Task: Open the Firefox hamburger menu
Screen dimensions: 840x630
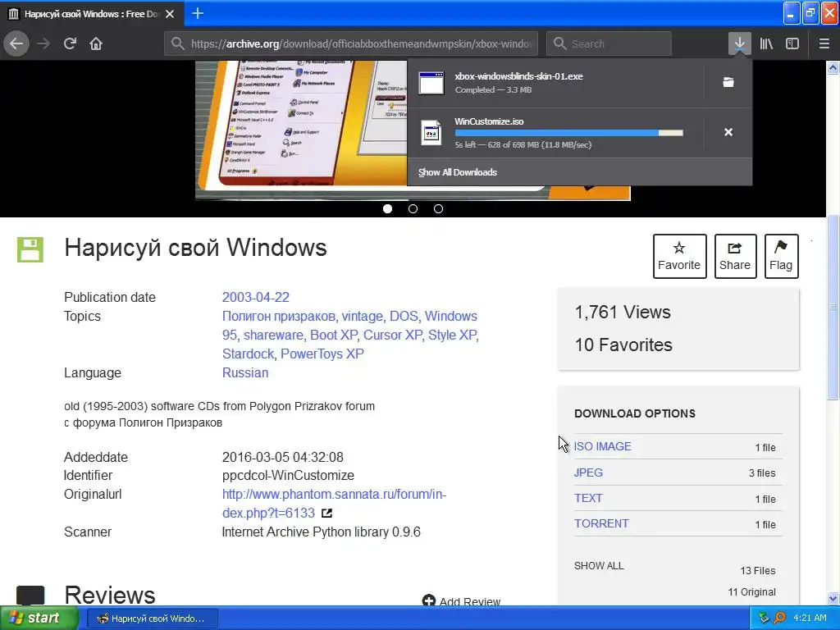Action: [824, 43]
